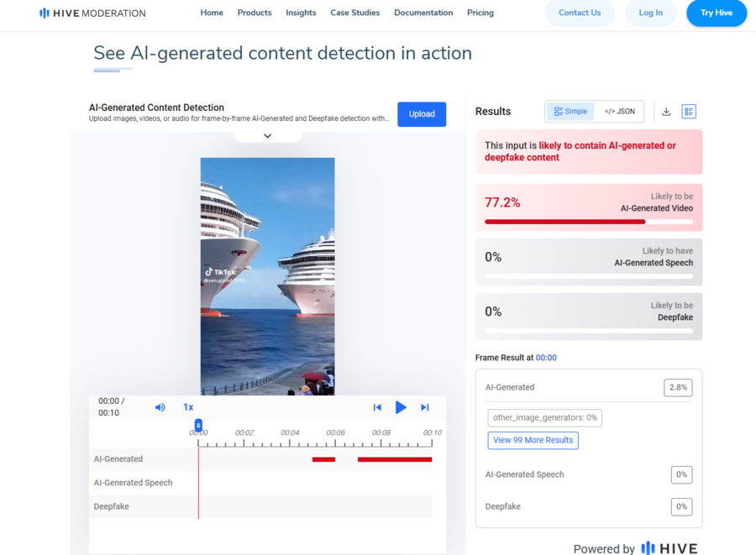Expand the upload description chevron
Viewport: 756px width, 555px height.
click(268, 136)
